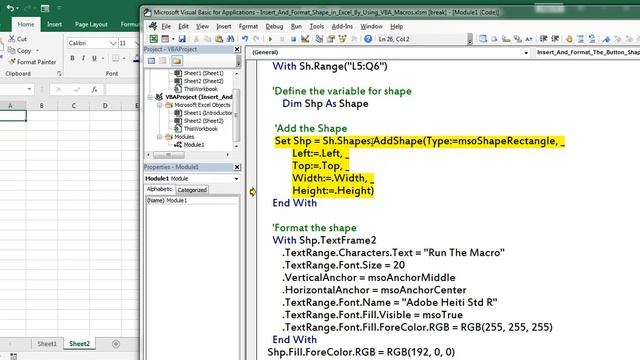Open the Insert UserForm dropdown arrow
The height and width of the screenshot is (360, 640).
[173, 39]
